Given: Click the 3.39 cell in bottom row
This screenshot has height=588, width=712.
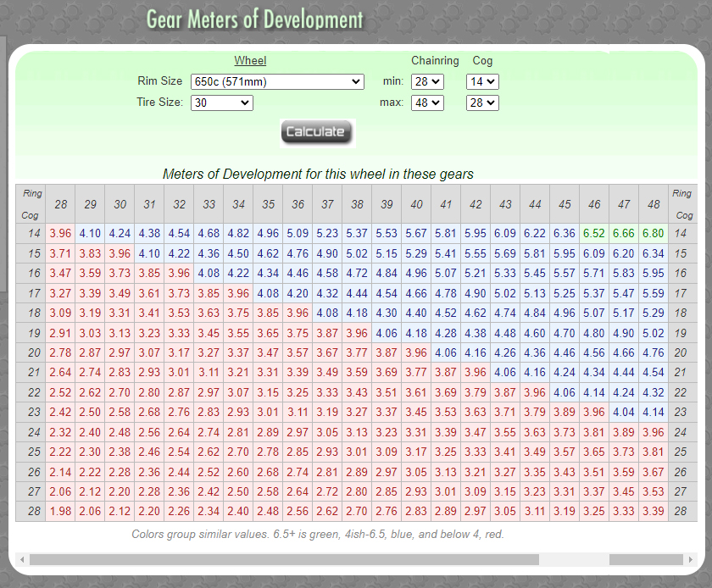Looking at the screenshot, I should (x=654, y=511).
